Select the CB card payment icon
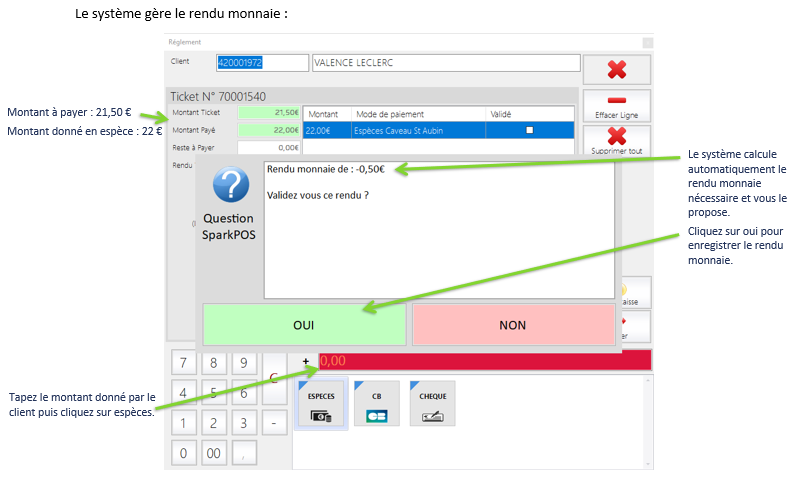Screen dimensions: 806x486 pos(376,404)
